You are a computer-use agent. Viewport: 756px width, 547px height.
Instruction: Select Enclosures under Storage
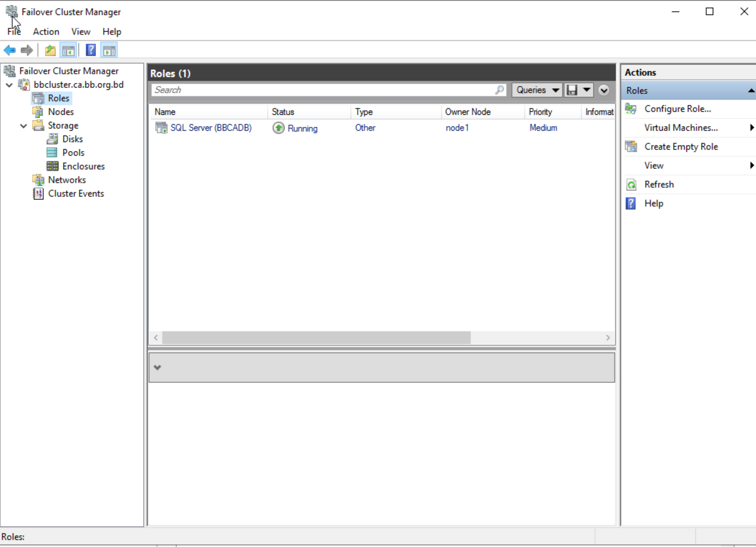pyautogui.click(x=84, y=166)
